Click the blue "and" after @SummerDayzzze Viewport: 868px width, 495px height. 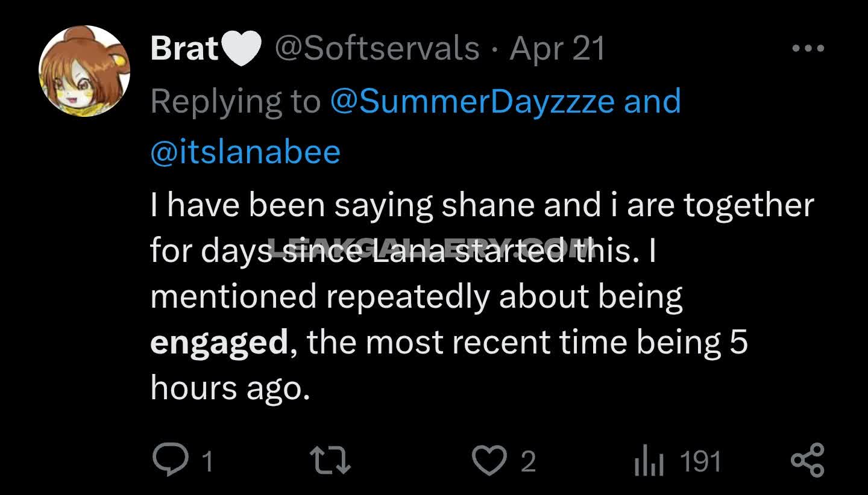(652, 101)
